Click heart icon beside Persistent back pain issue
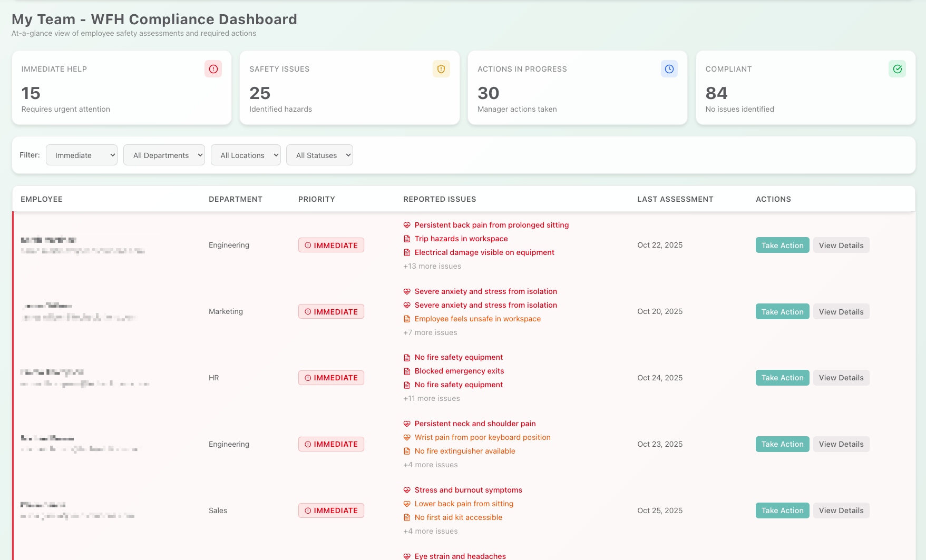The image size is (926, 560). 407,225
